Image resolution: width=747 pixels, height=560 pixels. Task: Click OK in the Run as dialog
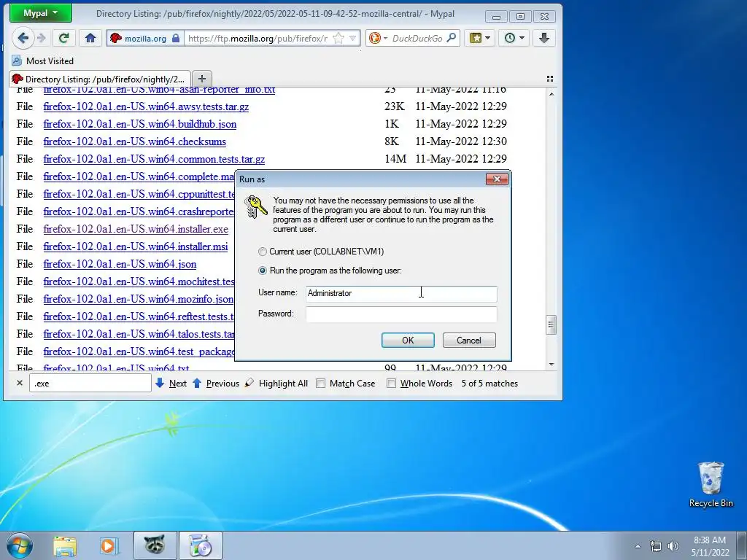(408, 340)
